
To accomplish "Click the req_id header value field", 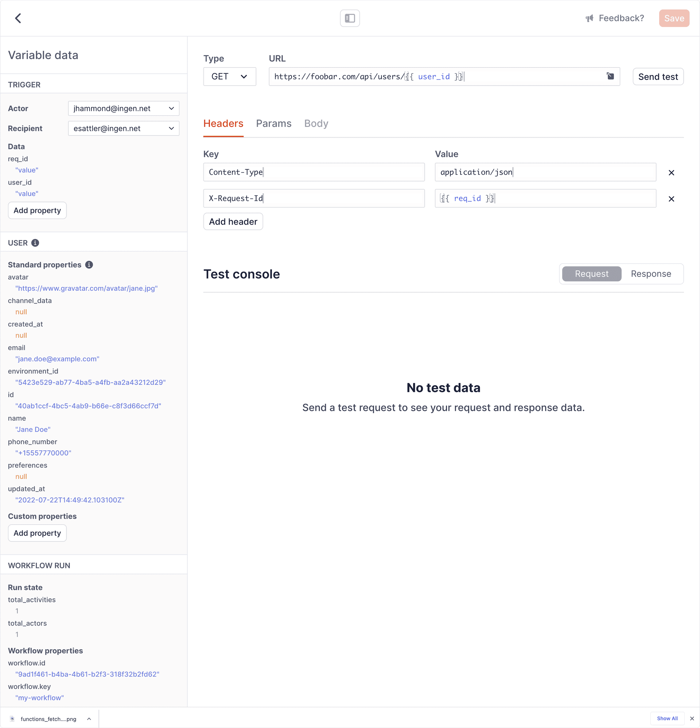I will pos(545,198).
